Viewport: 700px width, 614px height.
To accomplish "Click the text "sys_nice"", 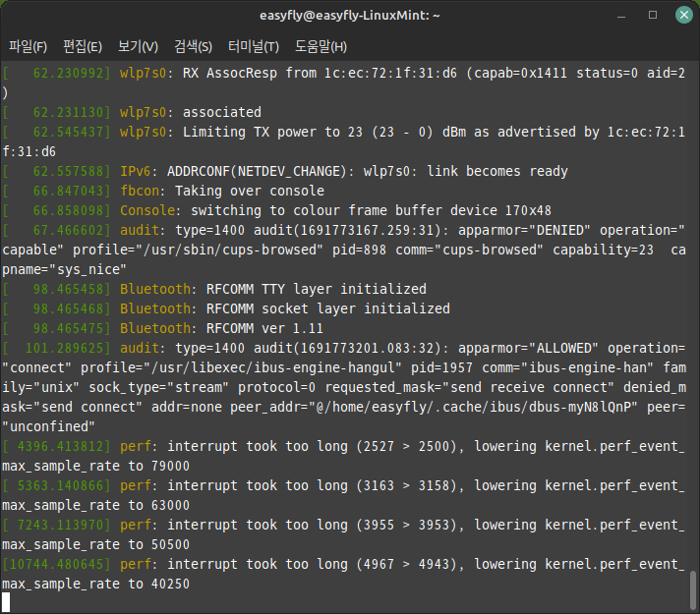I will (87, 269).
